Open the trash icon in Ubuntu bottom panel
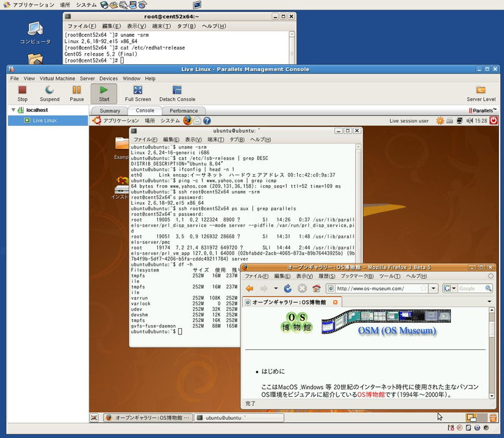This screenshot has width=504, height=438. (x=493, y=417)
